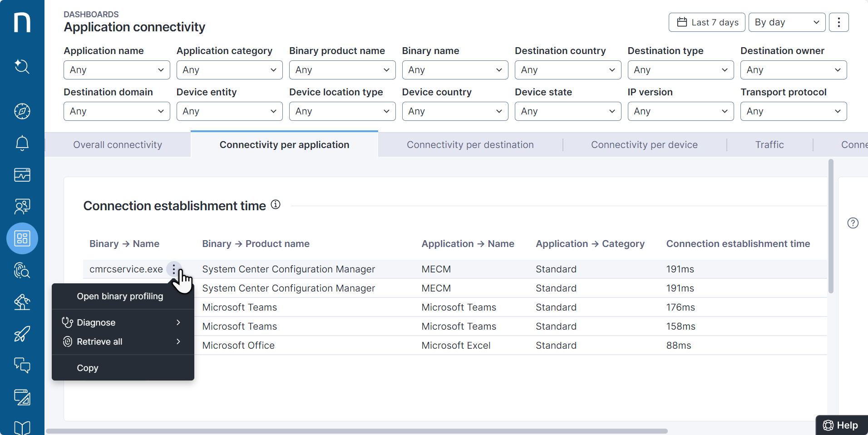Open the search icon in sidebar
Screen dimensions: 868x435
pos(22,66)
